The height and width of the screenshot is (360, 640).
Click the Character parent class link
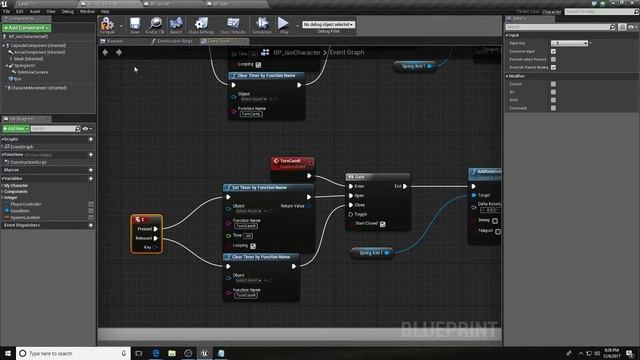point(551,12)
